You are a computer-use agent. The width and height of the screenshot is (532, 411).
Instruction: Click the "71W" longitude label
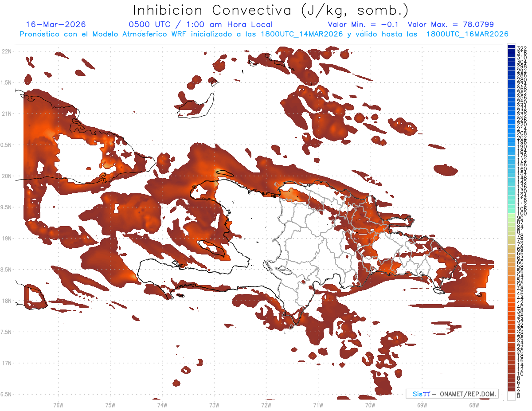tap(318, 405)
